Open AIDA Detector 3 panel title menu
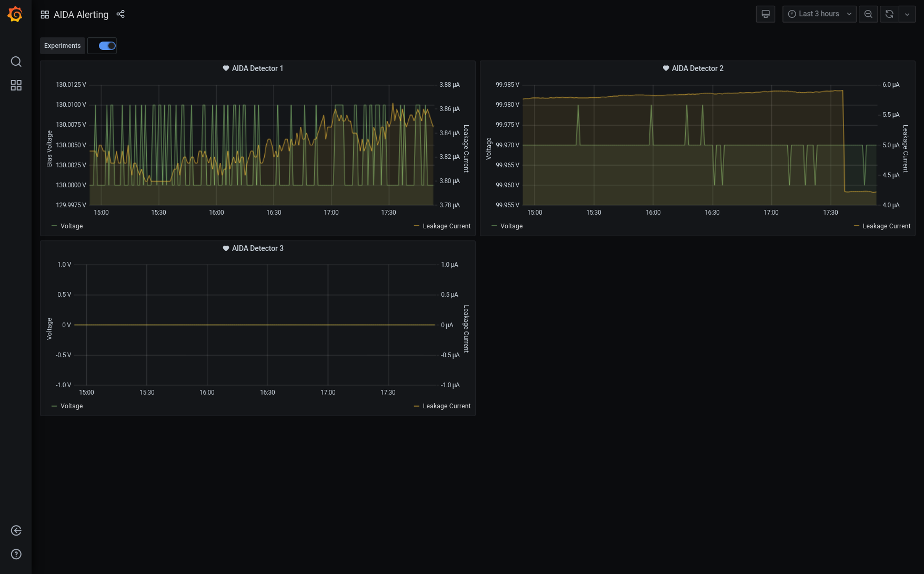Screen dimensions: 924x574 257,248
